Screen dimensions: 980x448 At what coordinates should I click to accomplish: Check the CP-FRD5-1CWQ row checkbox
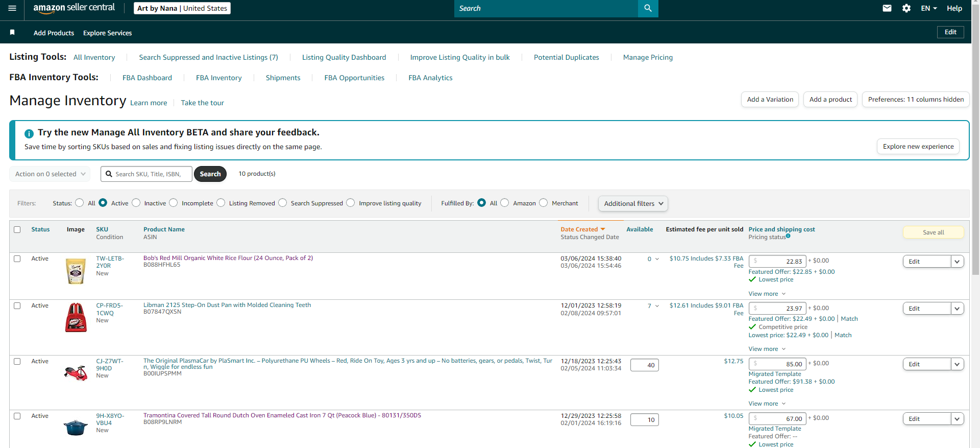17,306
